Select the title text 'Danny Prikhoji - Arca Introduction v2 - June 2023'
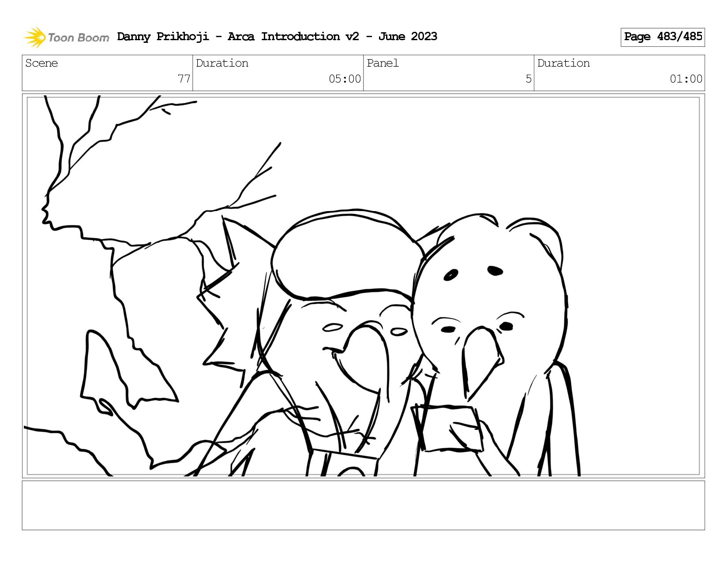Image resolution: width=728 pixels, height=563 pixels. [x=277, y=37]
